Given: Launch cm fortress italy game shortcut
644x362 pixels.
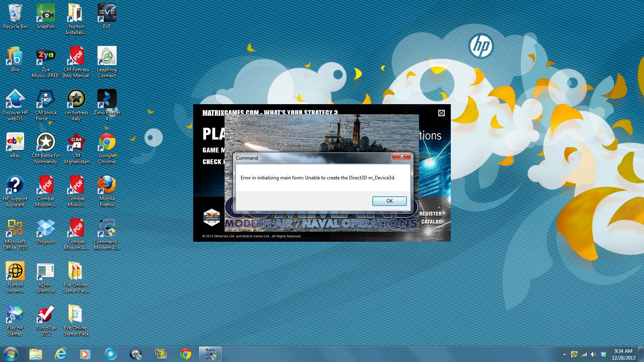Looking at the screenshot, I should [76, 105].
